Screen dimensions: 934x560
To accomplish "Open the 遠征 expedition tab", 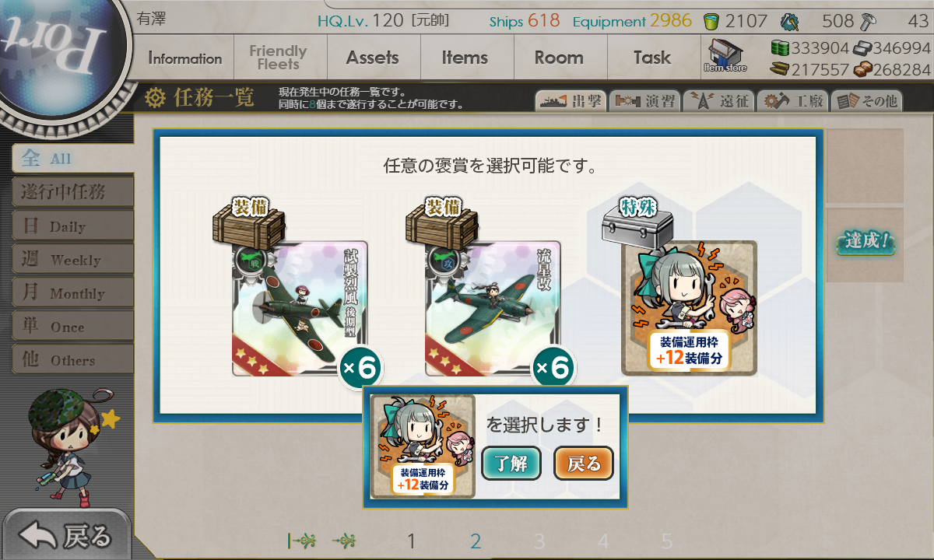I will point(718,100).
